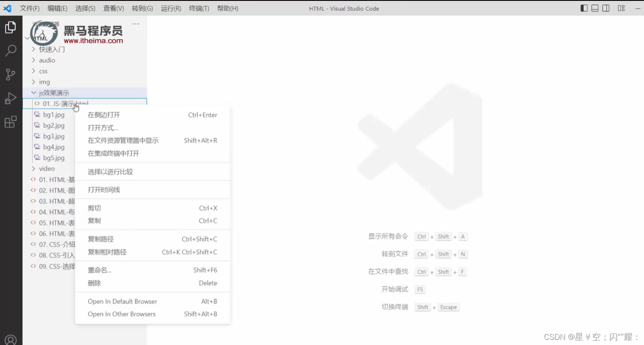
Task: Click 在集成终端中打开 context menu entry
Action: 113,153
